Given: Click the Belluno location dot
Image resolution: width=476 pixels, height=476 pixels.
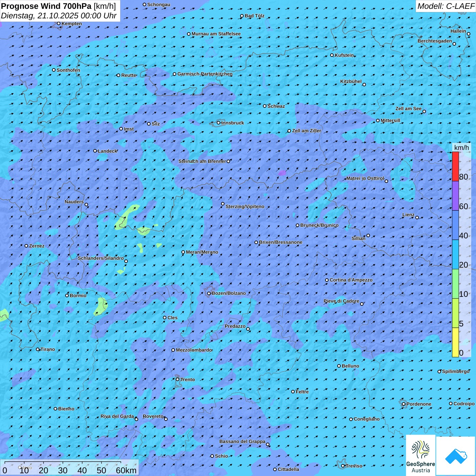Looking at the screenshot, I should click(x=339, y=366).
